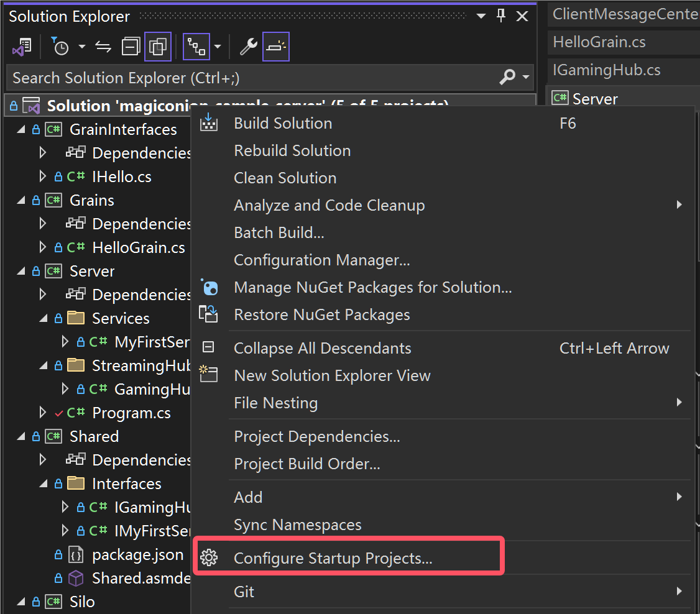Collapse the GrainInterfaces project node
The image size is (700, 614).
tap(21, 130)
